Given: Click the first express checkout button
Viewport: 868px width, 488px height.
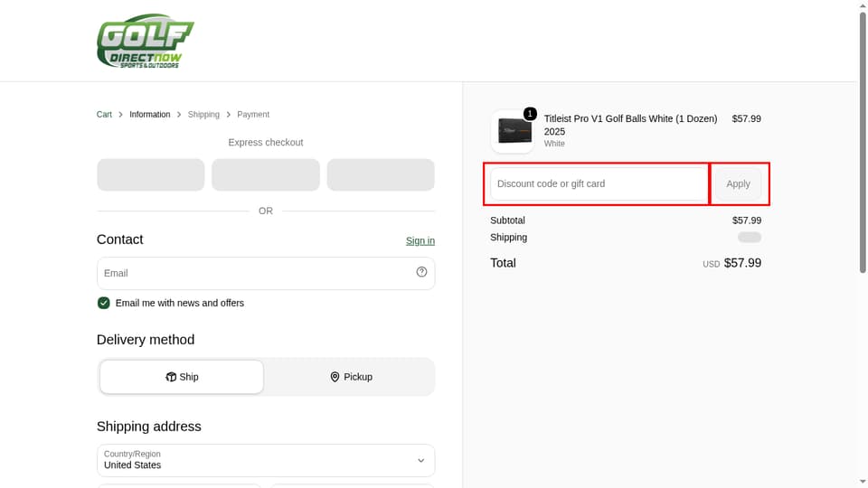Looking at the screenshot, I should [151, 174].
